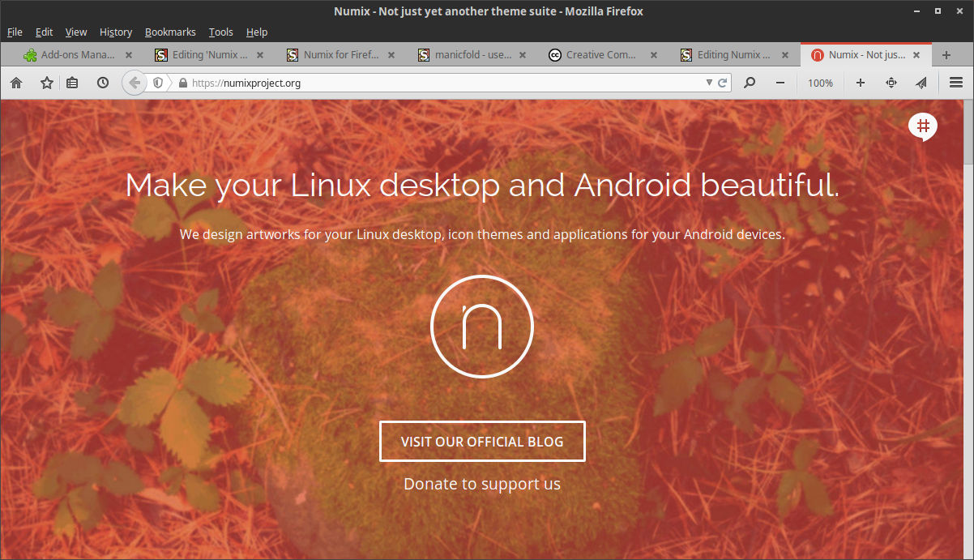Close the Add-ons Manager tab
Screen dimensions: 974x560
[x=128, y=55]
